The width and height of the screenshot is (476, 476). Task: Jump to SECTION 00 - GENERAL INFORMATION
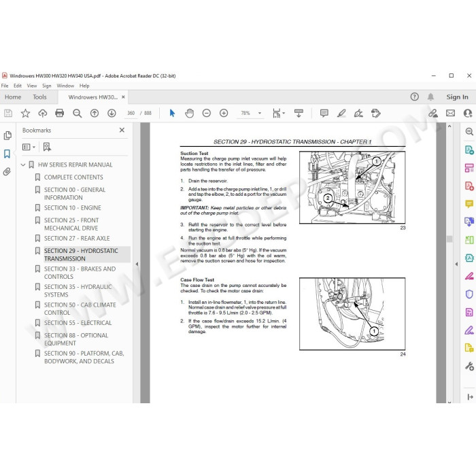coord(75,194)
